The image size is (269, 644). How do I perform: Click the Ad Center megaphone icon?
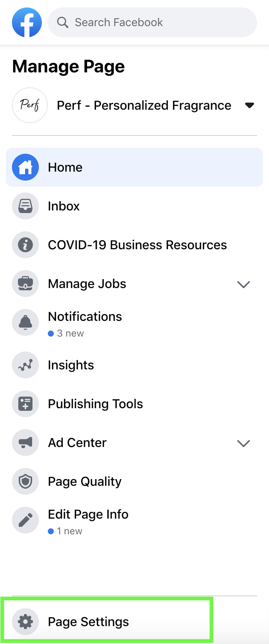(25, 443)
